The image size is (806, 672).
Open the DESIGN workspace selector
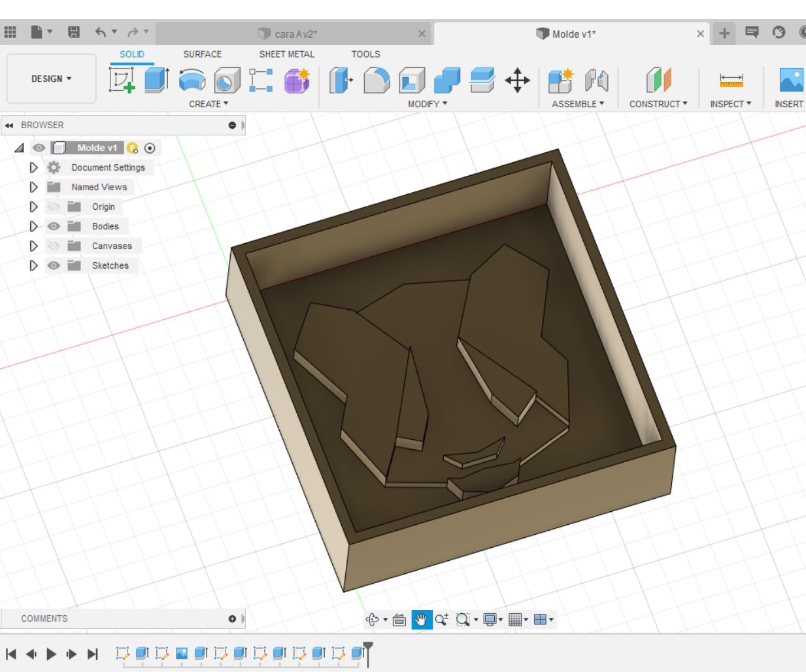[51, 78]
